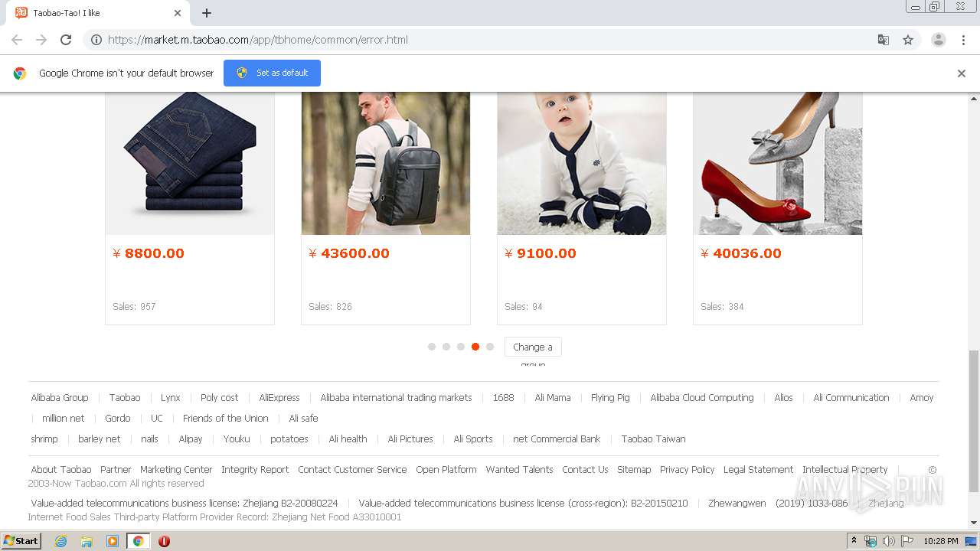Screen dimensions: 980x551
Task: Select the active orange carousel dot
Action: tap(475, 347)
